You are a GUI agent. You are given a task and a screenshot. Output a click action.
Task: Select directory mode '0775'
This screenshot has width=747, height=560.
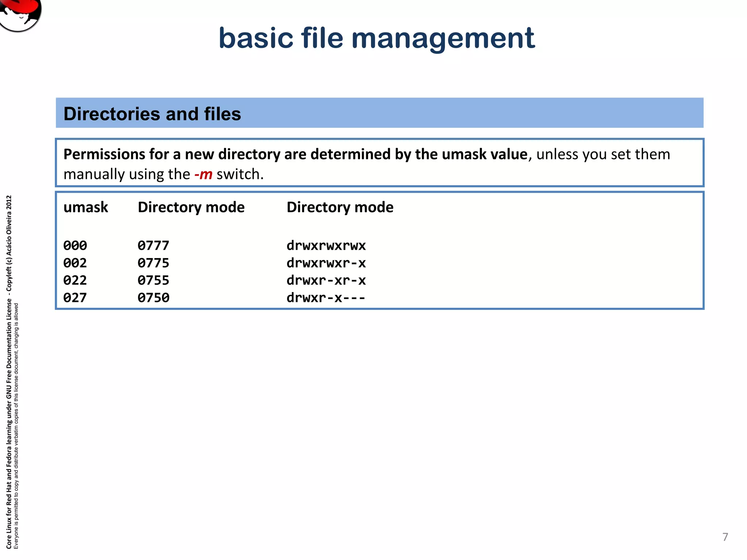click(x=154, y=263)
